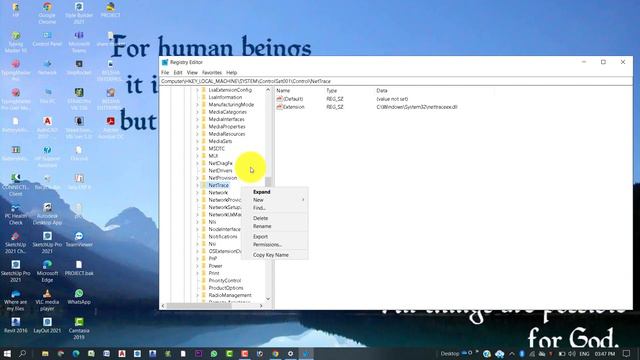
Task: Open File menu in Registry Editor
Action: [165, 73]
